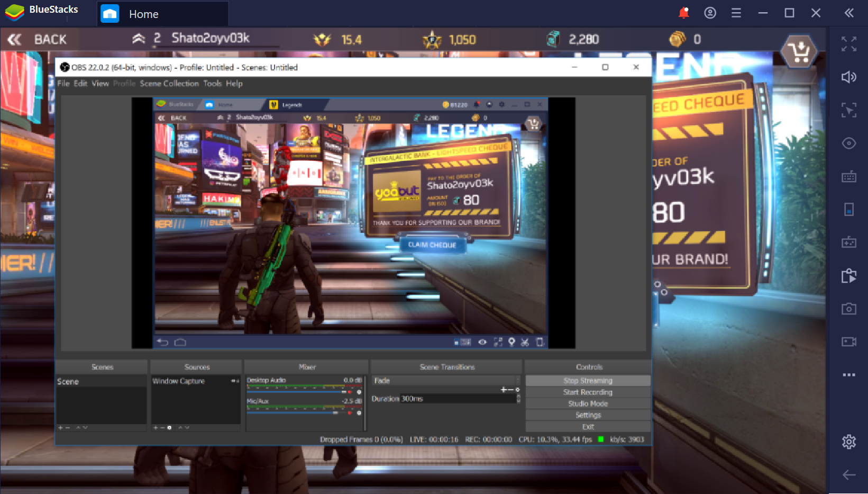Remove source with the Sources minus icon
The width and height of the screenshot is (868, 494).
[162, 428]
